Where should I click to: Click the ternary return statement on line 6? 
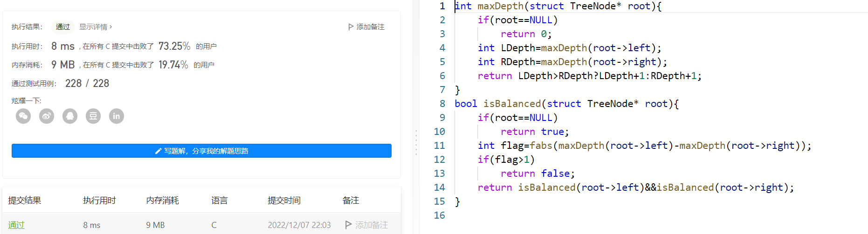pyautogui.click(x=590, y=76)
